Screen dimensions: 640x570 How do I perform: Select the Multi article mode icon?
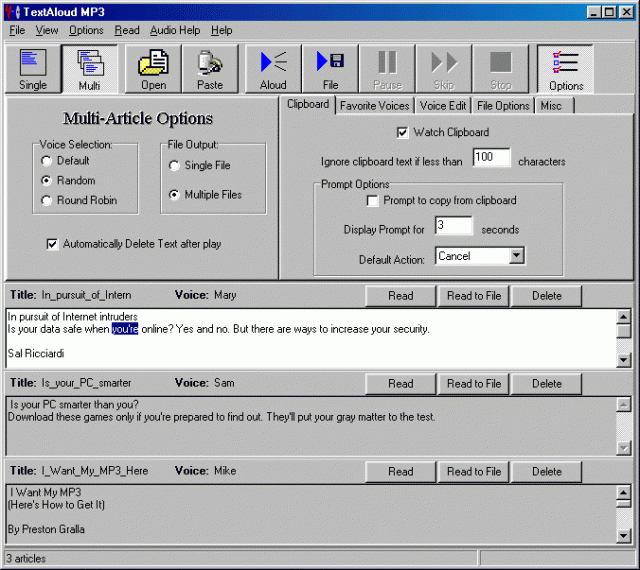click(90, 69)
